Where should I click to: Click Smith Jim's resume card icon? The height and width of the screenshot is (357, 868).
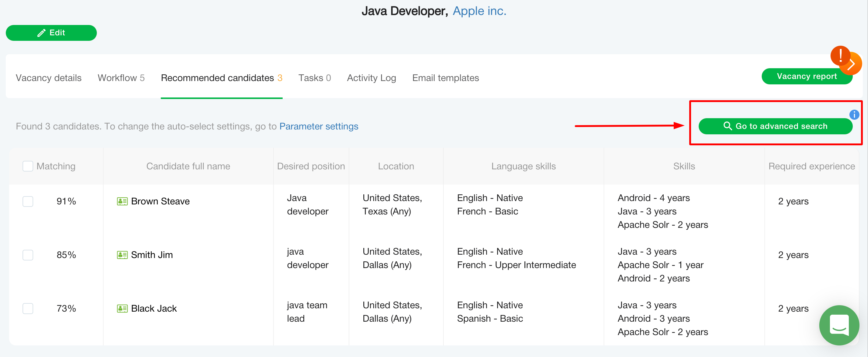click(x=122, y=255)
